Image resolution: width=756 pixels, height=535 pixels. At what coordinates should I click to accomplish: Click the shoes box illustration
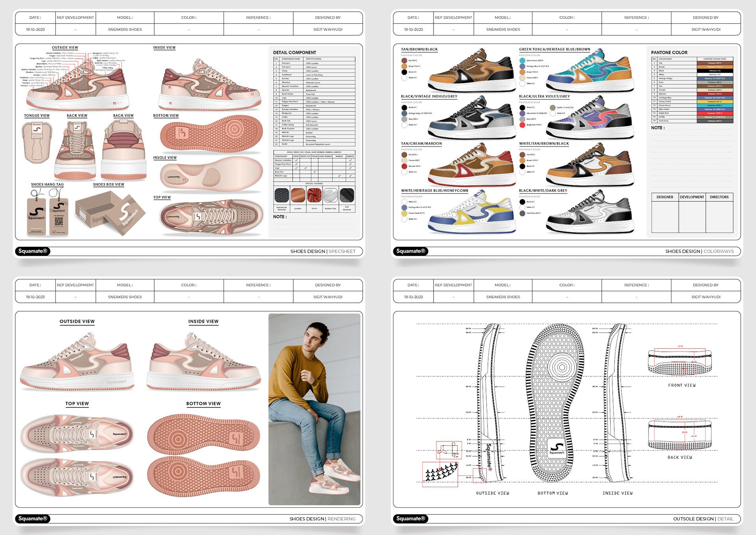(110, 213)
